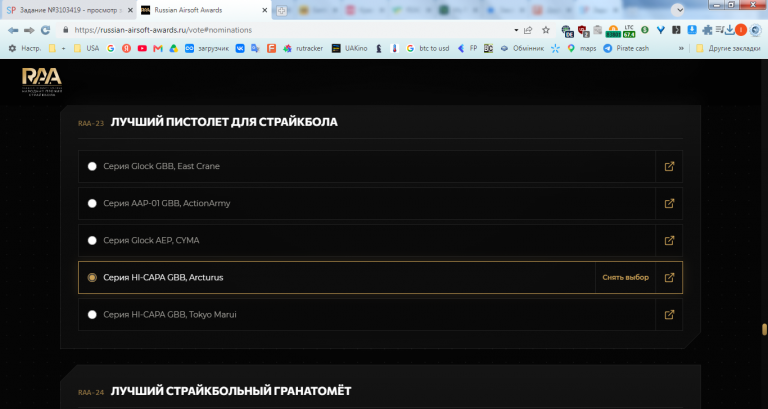The width and height of the screenshot is (768, 409).
Task: Open the Обмінник bookmark
Action: pos(522,48)
